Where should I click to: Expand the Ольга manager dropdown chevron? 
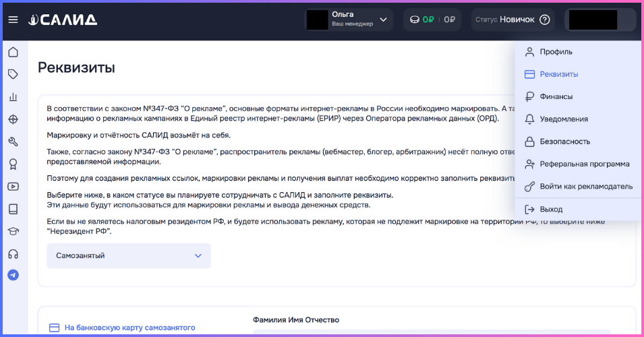coord(383,20)
